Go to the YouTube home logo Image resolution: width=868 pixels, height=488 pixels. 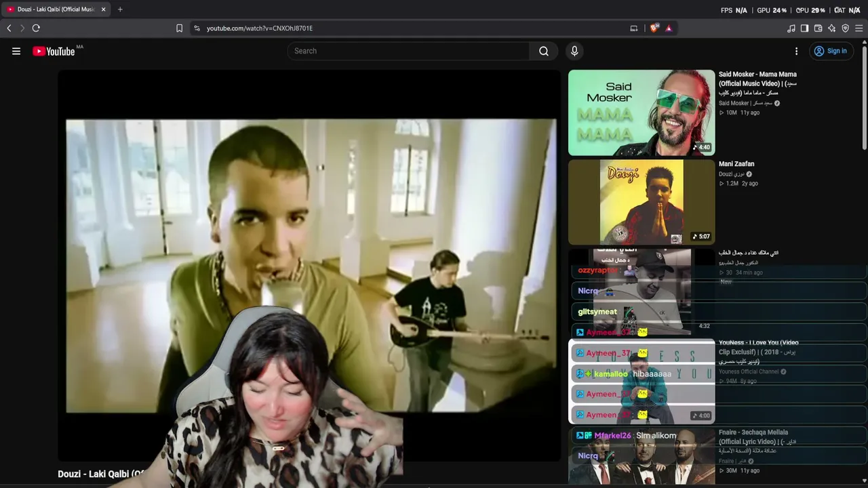(54, 51)
